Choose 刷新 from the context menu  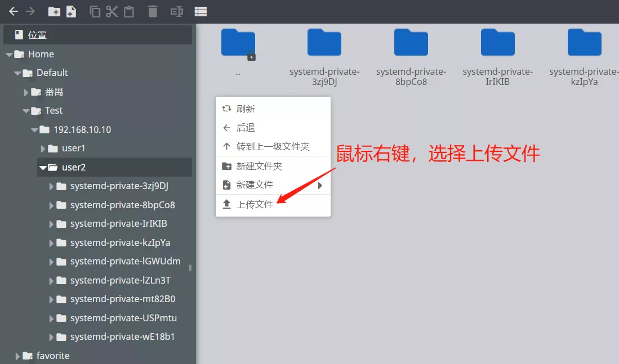tap(246, 109)
